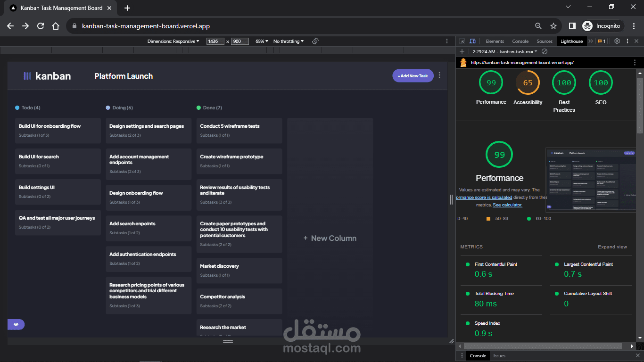Viewport: 644px width, 362px height.
Task: Toggle the device toolbar icon in DevTools
Action: pos(472,41)
